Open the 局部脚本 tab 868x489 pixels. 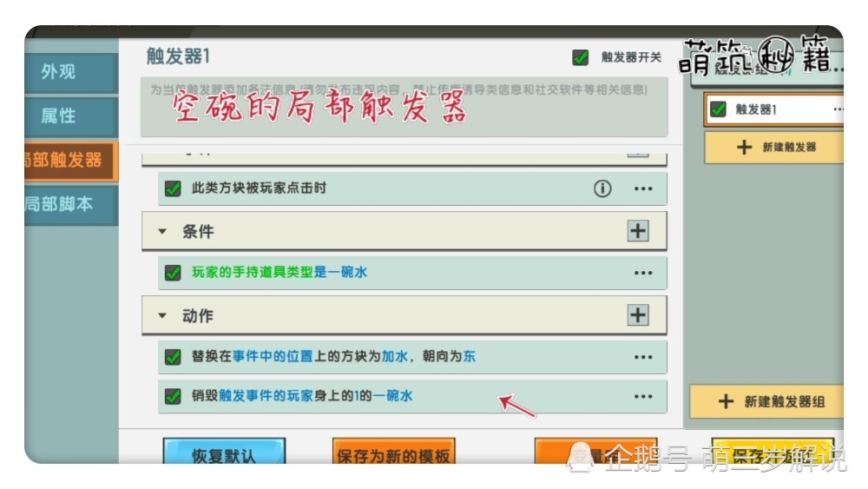click(x=71, y=204)
